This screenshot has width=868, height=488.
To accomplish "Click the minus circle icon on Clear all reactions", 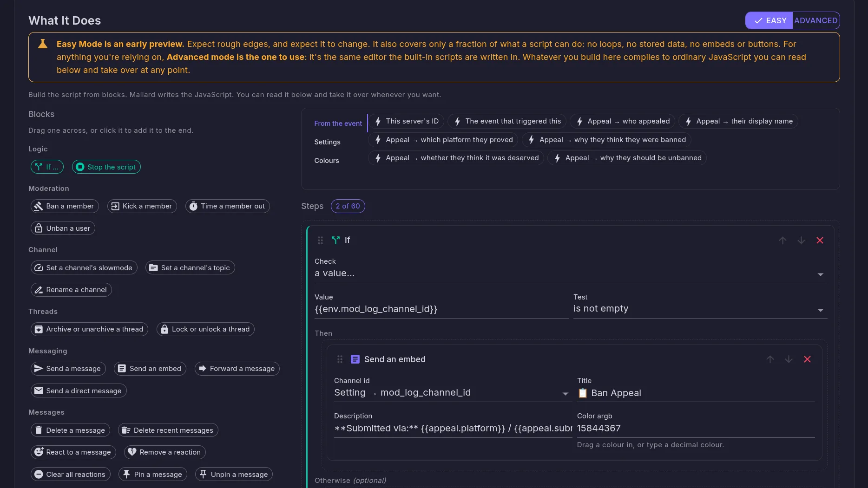I will point(39,475).
